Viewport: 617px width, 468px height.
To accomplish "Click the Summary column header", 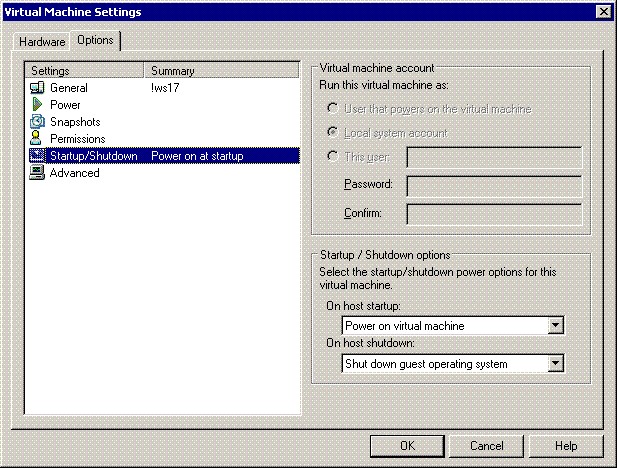I will [222, 70].
